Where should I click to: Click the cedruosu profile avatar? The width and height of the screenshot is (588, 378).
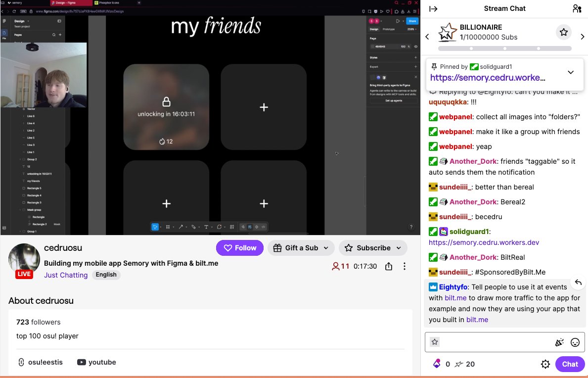coord(24,259)
